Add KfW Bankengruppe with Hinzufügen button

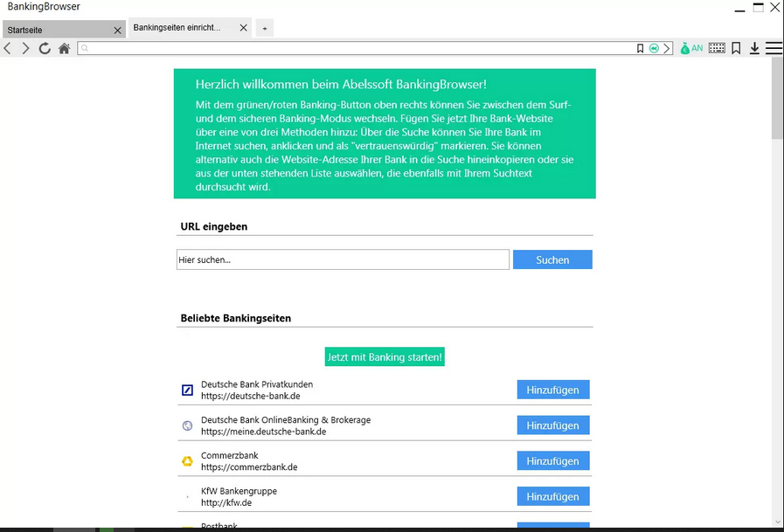click(x=553, y=496)
